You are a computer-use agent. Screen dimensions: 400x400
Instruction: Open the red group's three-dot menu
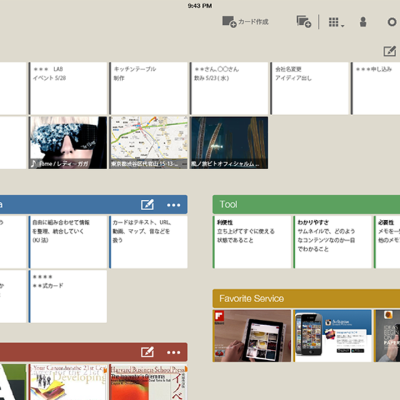[174, 352]
